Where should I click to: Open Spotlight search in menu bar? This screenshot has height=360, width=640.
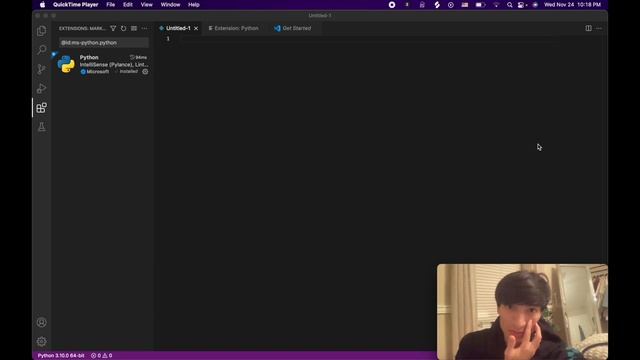[x=509, y=5]
